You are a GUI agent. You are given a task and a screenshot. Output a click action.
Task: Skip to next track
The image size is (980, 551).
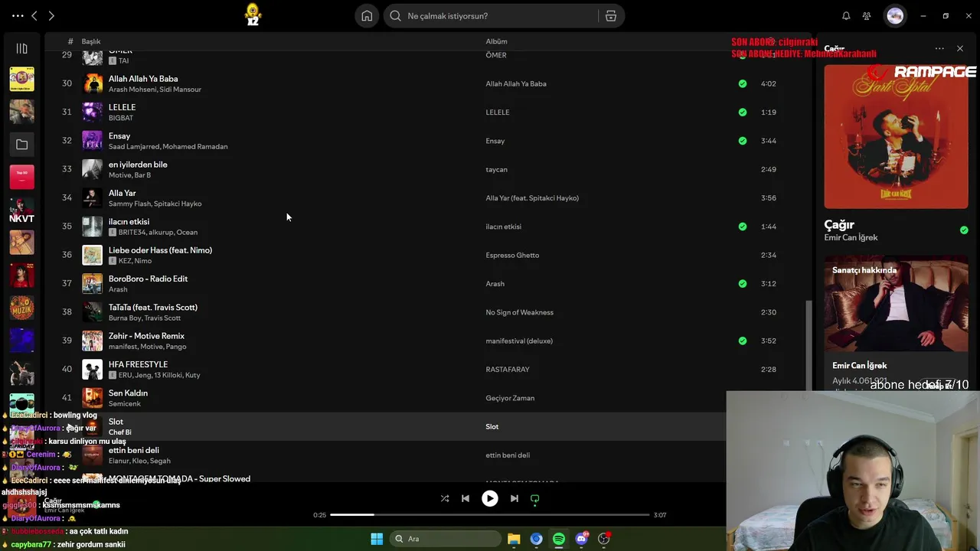coord(514,498)
